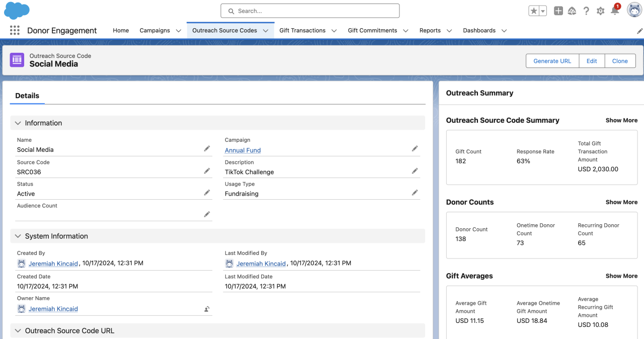
Task: Open Jeremiah Kincaid link under Owner Name
Action: click(53, 309)
